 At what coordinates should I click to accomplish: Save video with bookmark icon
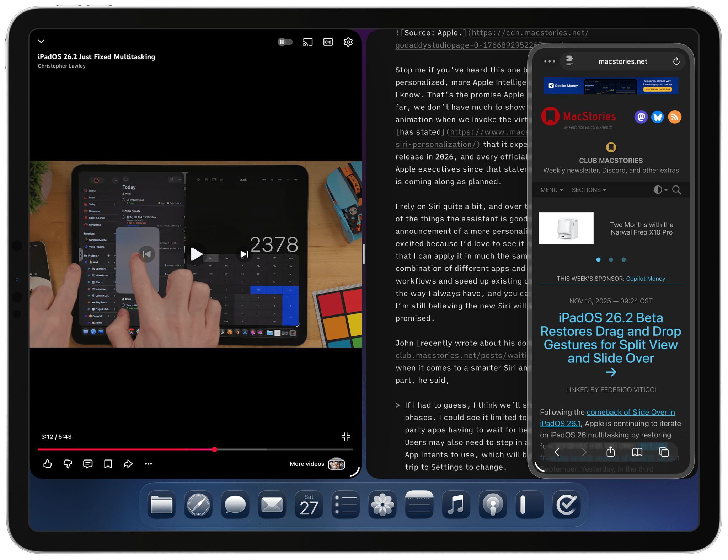click(108, 464)
